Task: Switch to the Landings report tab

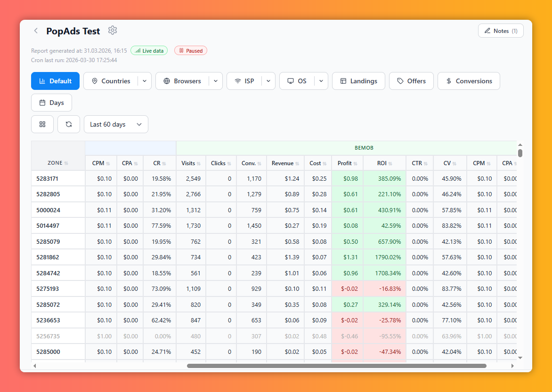Action: [358, 81]
